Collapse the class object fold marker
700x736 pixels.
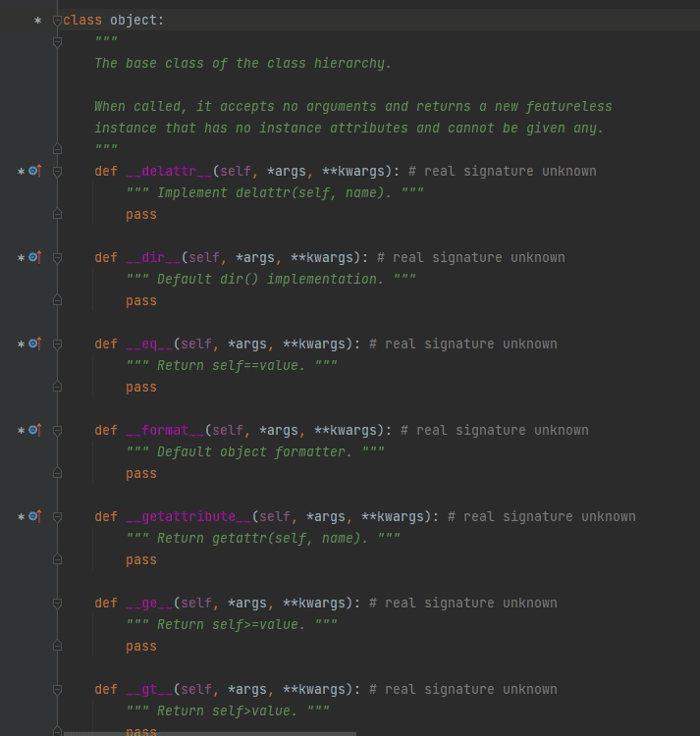click(57, 21)
